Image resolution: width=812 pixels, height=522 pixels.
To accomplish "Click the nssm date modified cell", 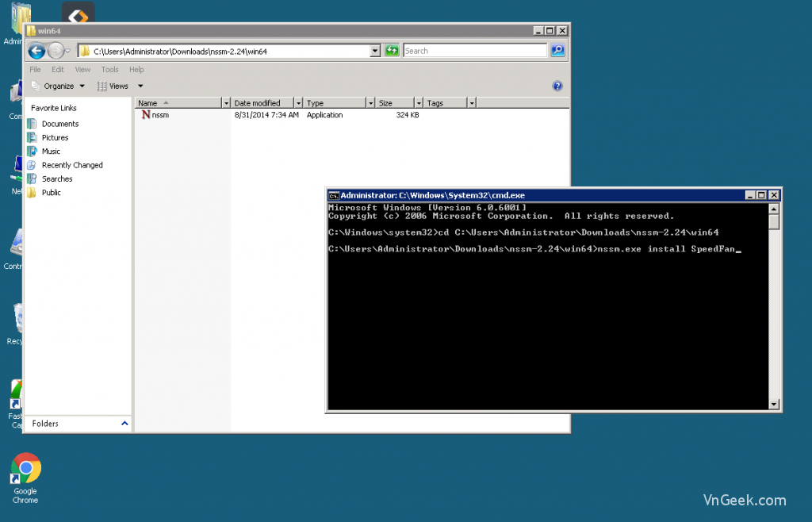I will pyautogui.click(x=266, y=115).
